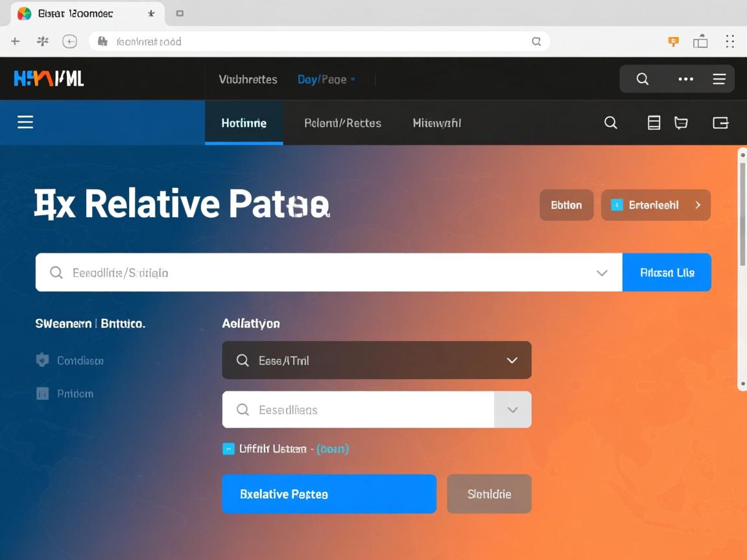Image resolution: width=747 pixels, height=560 pixels.
Task: Click the orange extension icon in browser toolbar
Action: click(x=674, y=41)
